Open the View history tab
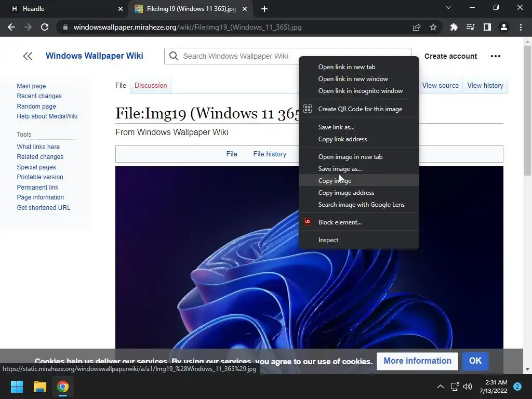The height and width of the screenshot is (399, 532). [485, 86]
